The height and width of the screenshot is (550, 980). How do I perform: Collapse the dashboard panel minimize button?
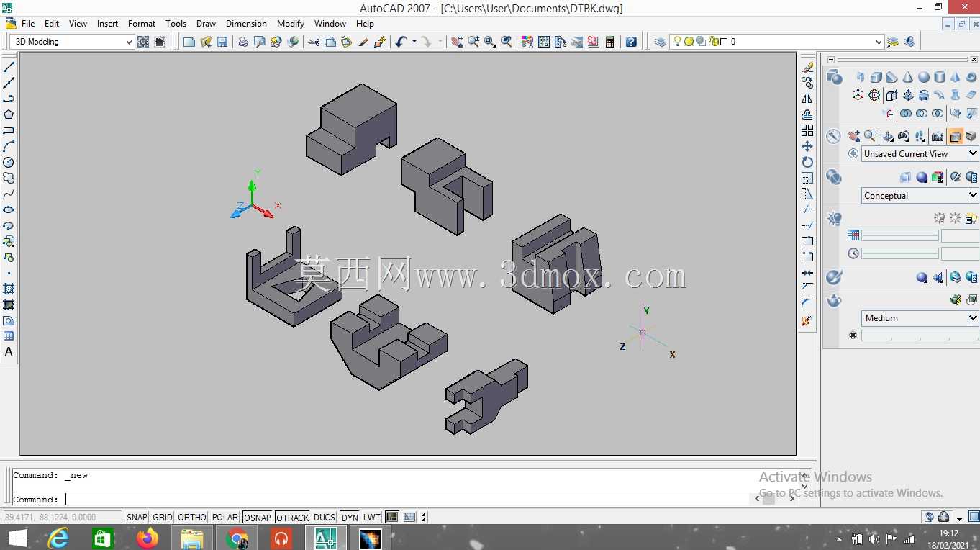tap(832, 59)
